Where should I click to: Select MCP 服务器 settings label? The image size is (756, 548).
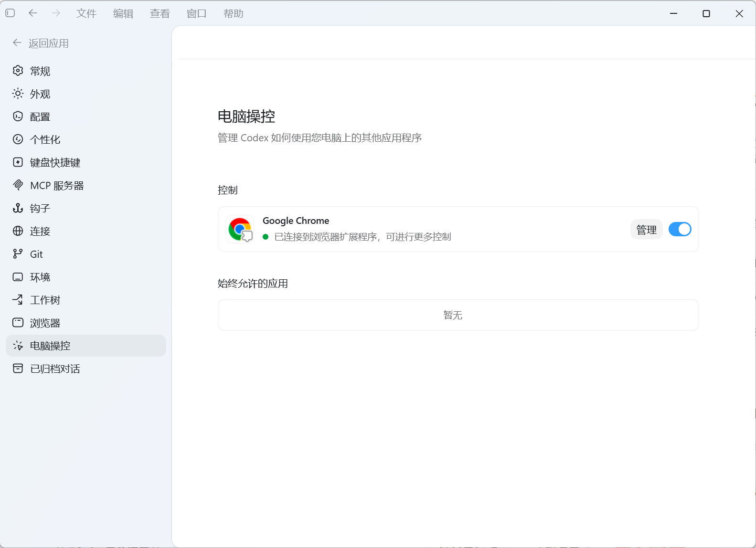(57, 186)
